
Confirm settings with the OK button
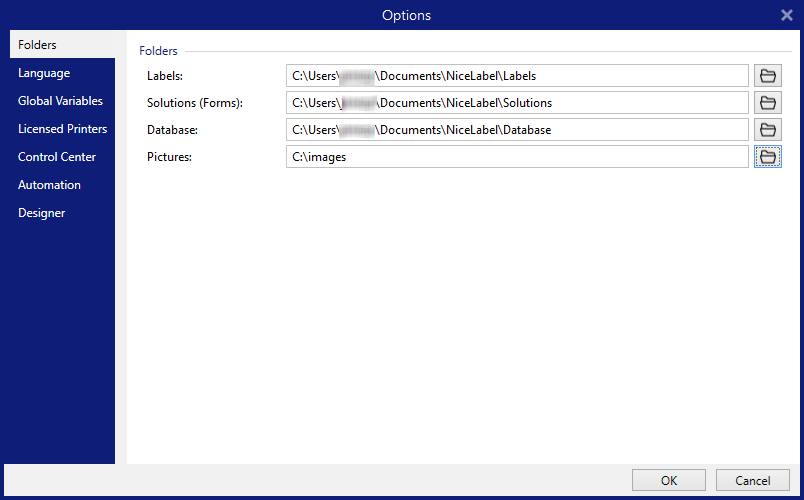click(x=668, y=481)
